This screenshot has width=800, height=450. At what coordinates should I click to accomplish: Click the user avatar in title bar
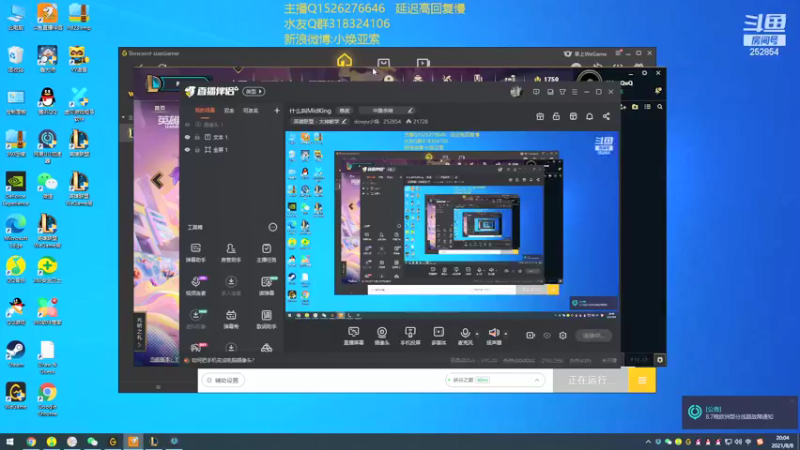point(516,91)
